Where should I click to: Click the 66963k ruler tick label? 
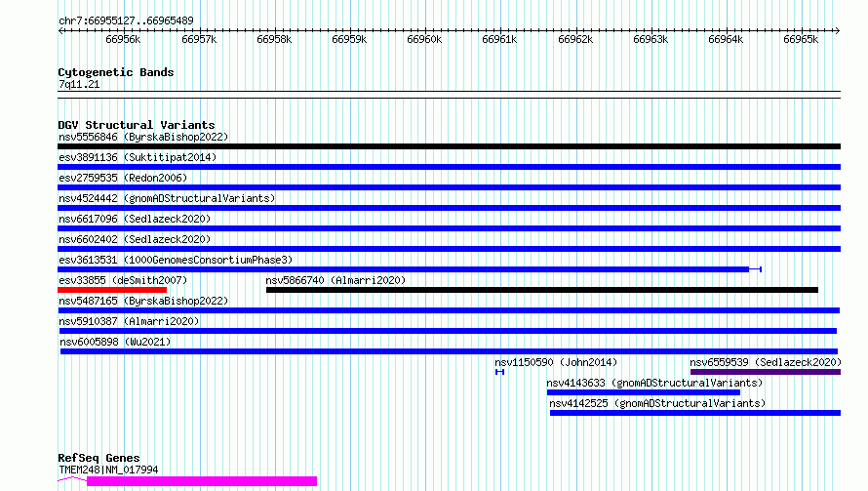tap(651, 39)
